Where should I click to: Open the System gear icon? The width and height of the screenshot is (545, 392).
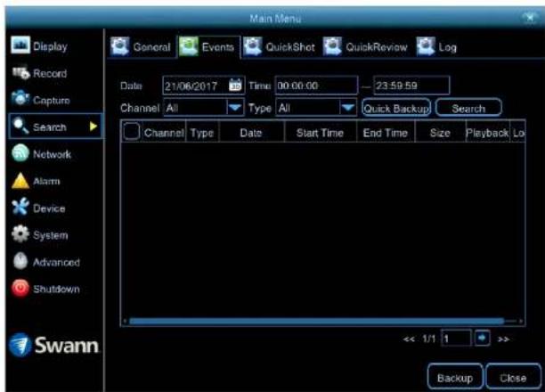[x=20, y=233]
